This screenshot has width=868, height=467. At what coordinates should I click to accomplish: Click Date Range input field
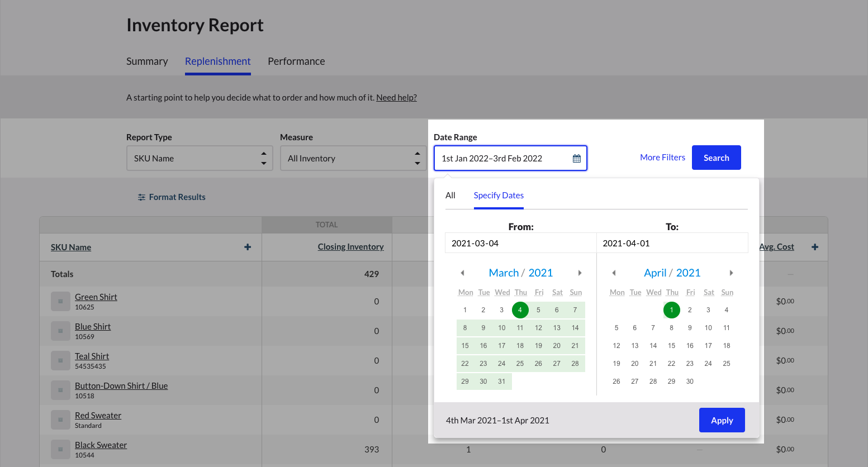click(x=510, y=158)
